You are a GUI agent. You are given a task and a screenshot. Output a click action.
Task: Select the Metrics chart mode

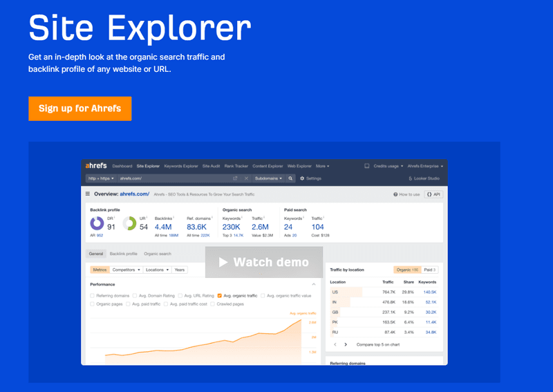coord(100,270)
